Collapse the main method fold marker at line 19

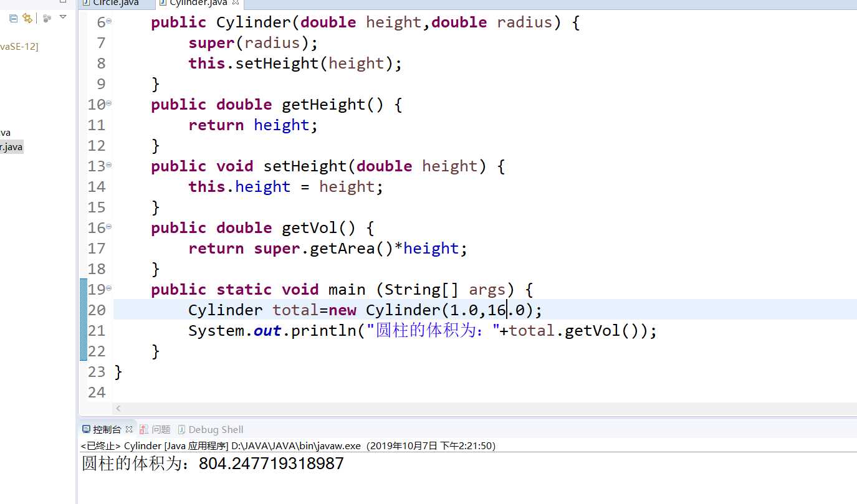pyautogui.click(x=108, y=288)
